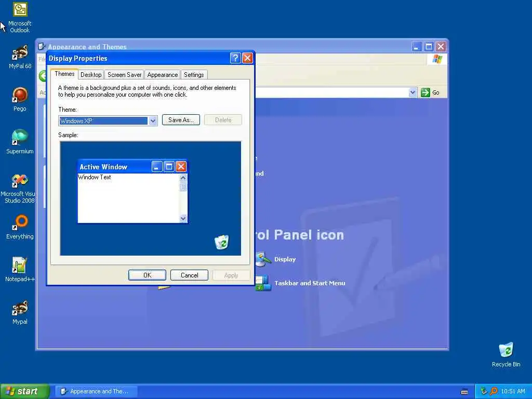Viewport: 532px width, 399px height.
Task: Click the green tray icon beside the magnifier
Action: [484, 391]
